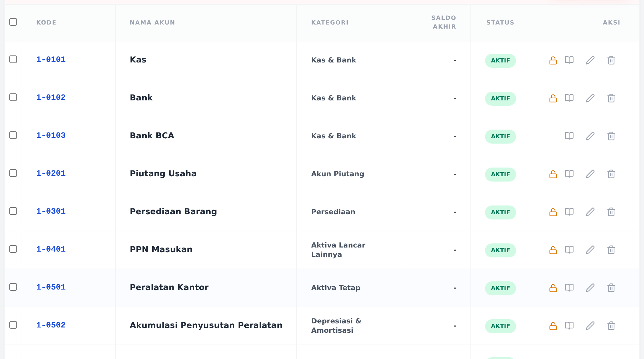Viewport: 644px width, 359px height.
Task: Click the AKTIF status badge for PPN Masukan
Action: (500, 250)
